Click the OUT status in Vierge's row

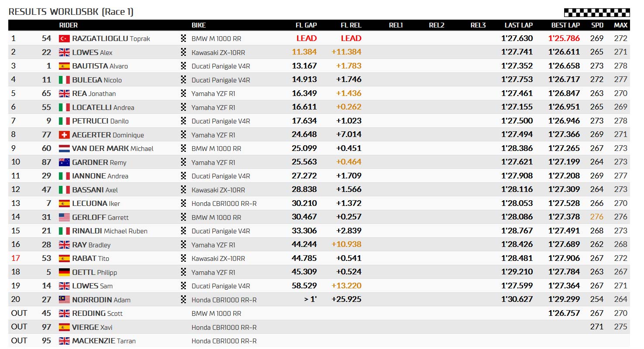click(x=19, y=327)
